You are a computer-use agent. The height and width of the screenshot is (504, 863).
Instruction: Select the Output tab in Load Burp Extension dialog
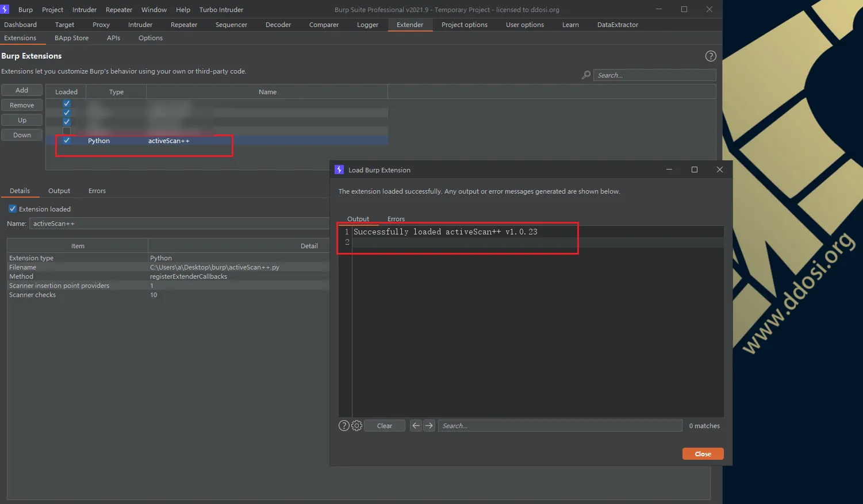pyautogui.click(x=358, y=219)
